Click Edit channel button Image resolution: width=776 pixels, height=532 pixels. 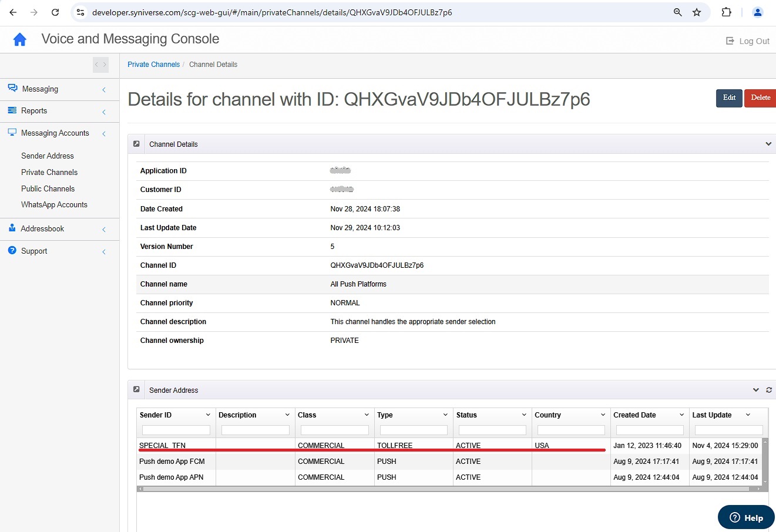click(x=729, y=98)
